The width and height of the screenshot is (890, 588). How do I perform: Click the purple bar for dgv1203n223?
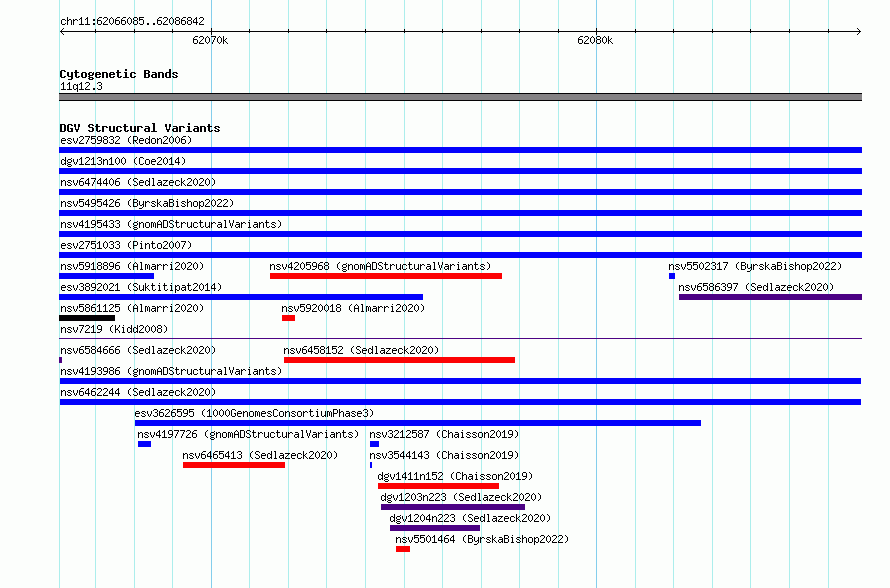(453, 507)
